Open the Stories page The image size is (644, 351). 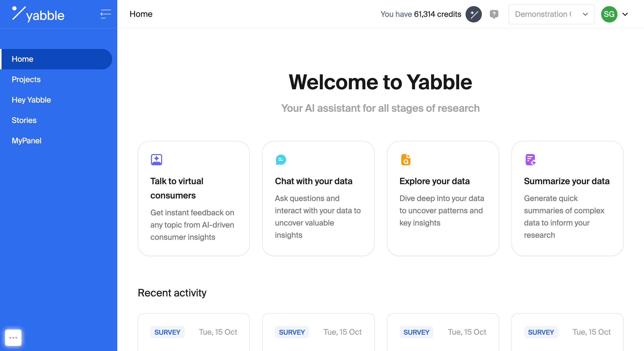24,120
